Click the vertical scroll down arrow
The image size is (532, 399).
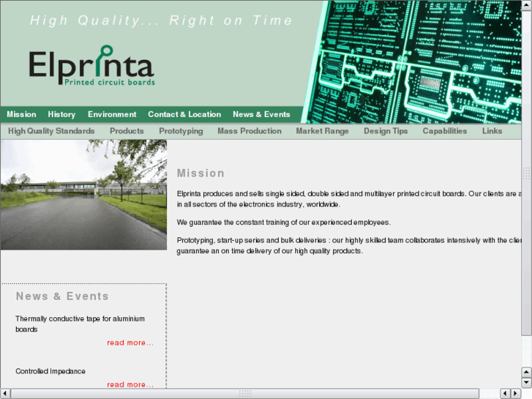pos(527,383)
